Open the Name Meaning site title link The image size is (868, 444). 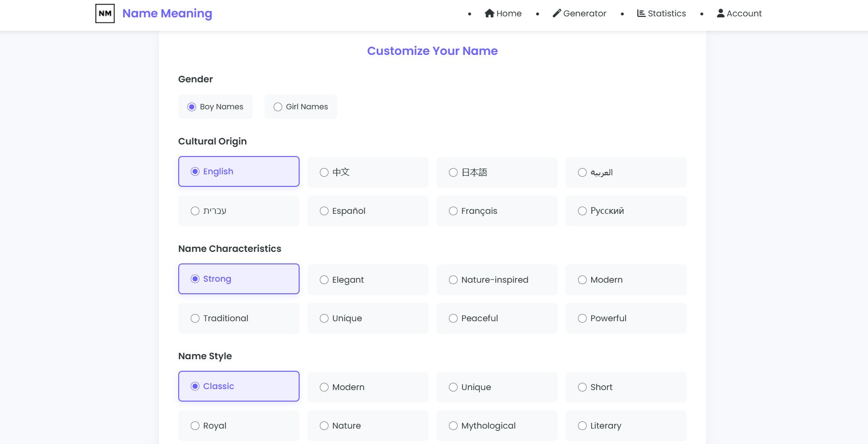click(x=167, y=13)
